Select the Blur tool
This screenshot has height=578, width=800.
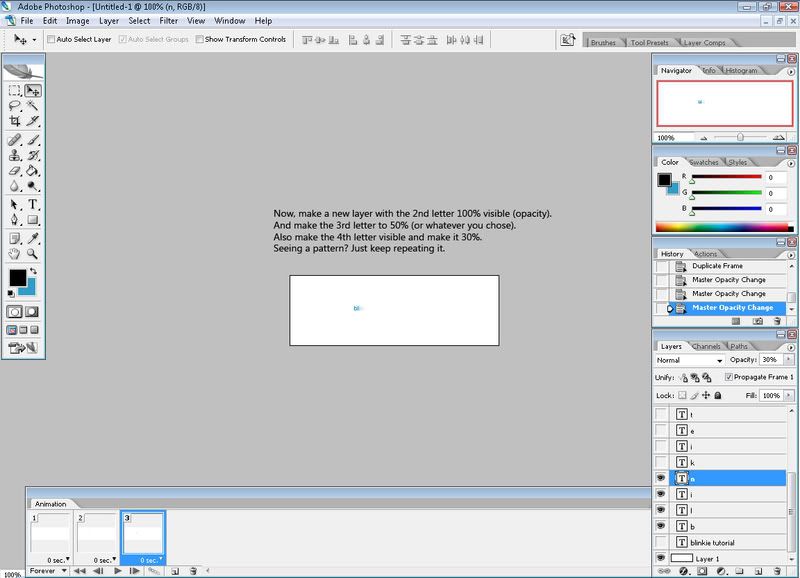[x=15, y=186]
